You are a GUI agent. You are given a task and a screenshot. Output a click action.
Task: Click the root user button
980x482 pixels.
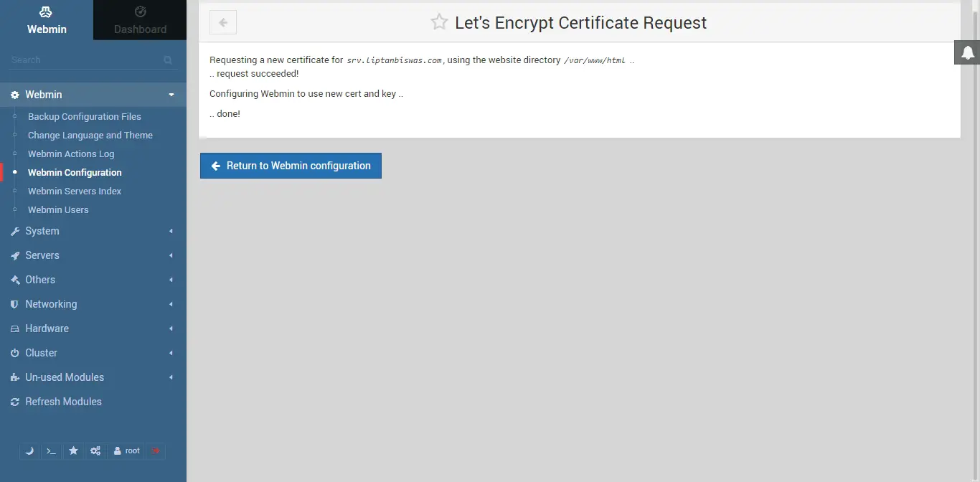[126, 451]
